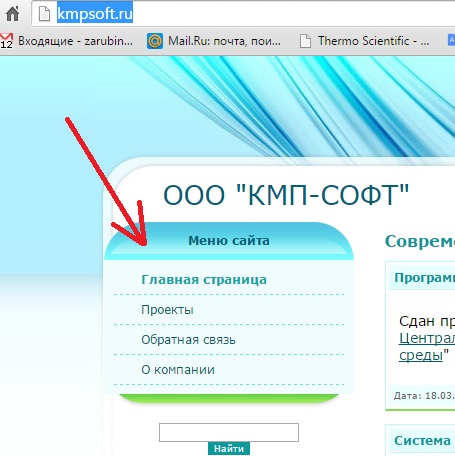Click the page icon in address bar
Image resolution: width=455 pixels, height=456 pixels.
point(44,14)
